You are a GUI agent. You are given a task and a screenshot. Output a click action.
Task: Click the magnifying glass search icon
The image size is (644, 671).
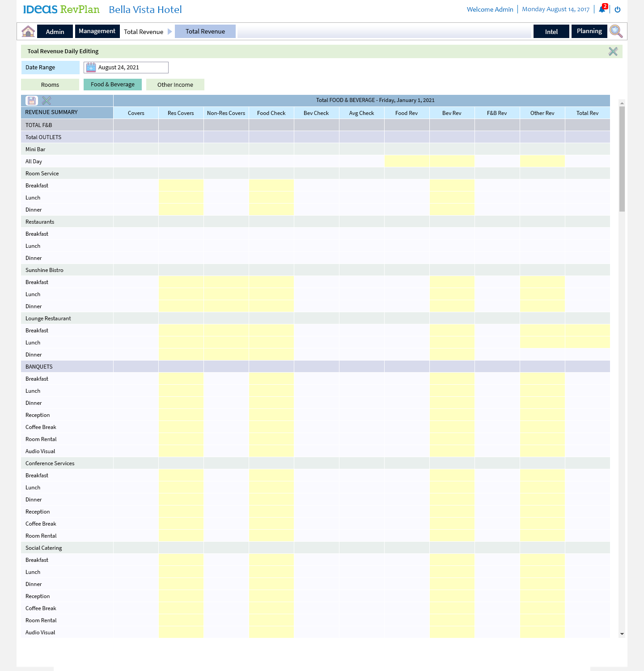click(x=616, y=31)
